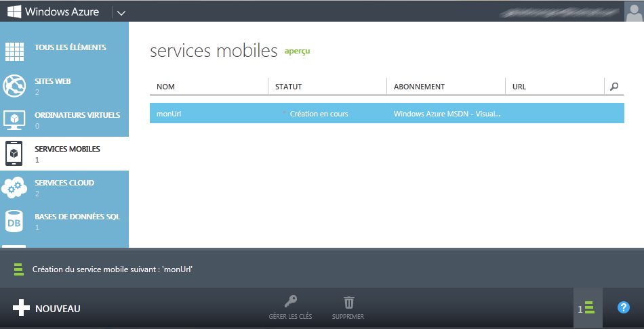The height and width of the screenshot is (329, 644).
Task: Click the NOUVEAU button label
Action: pyautogui.click(x=58, y=309)
